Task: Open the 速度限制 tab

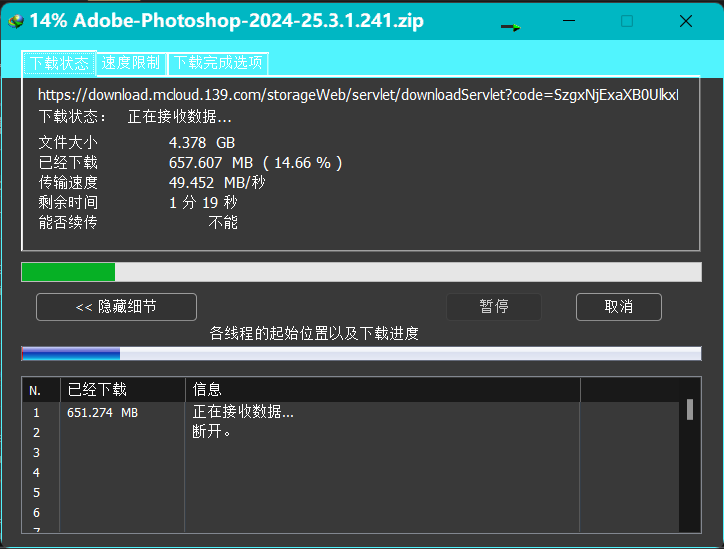Action: point(131,63)
